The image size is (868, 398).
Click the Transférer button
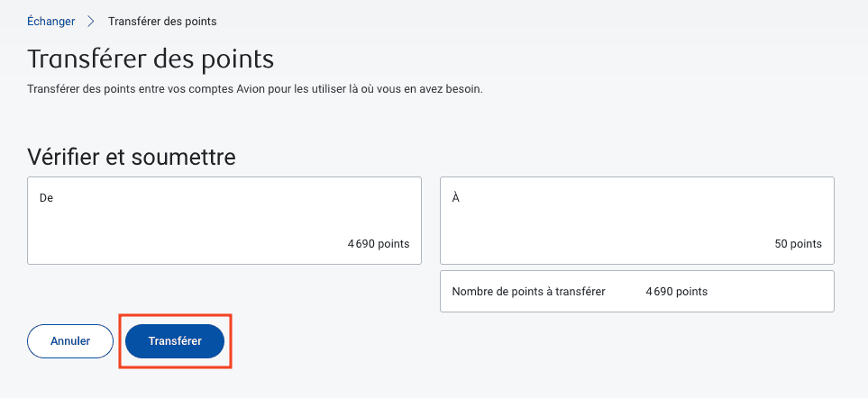click(x=175, y=341)
